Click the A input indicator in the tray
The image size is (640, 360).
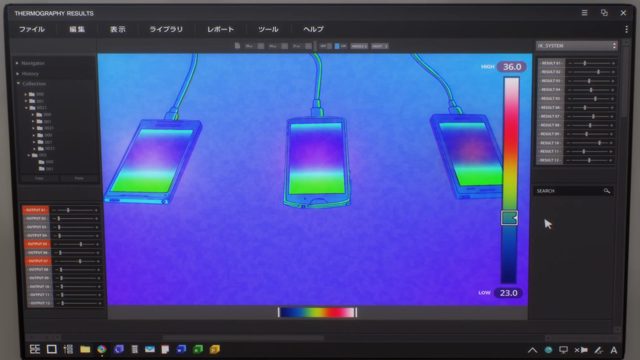[613, 350]
